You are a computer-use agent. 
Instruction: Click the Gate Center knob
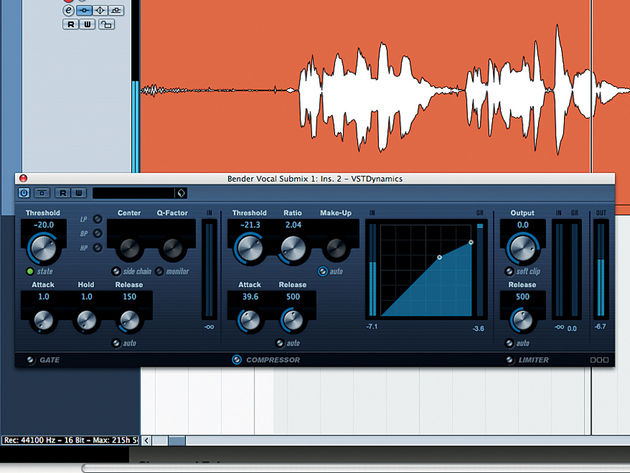pyautogui.click(x=130, y=249)
